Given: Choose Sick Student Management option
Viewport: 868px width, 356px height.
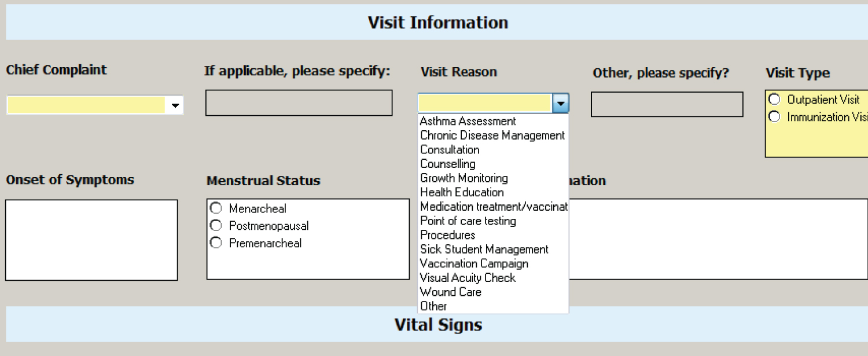Looking at the screenshot, I should [x=484, y=249].
